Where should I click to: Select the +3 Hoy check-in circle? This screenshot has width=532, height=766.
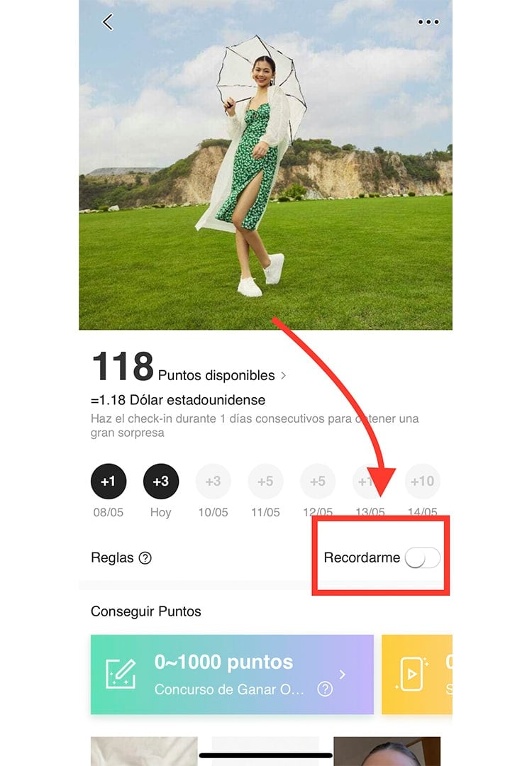pyautogui.click(x=161, y=481)
